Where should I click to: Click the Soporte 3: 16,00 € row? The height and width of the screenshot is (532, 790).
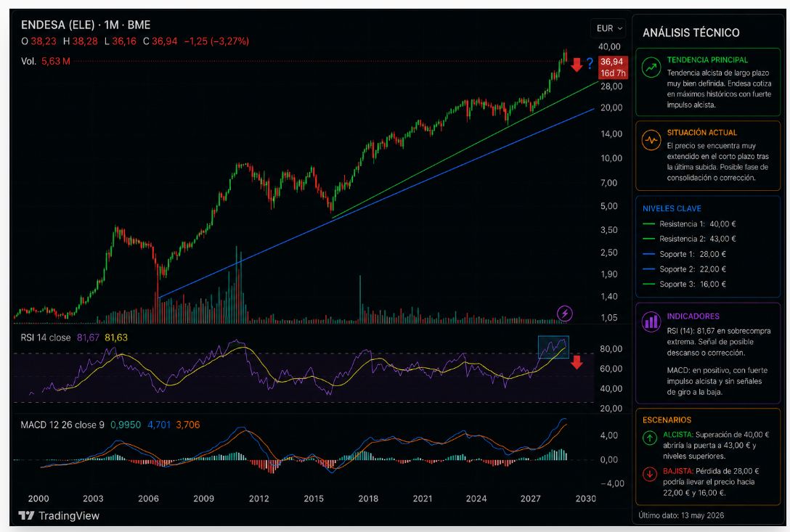(x=684, y=284)
